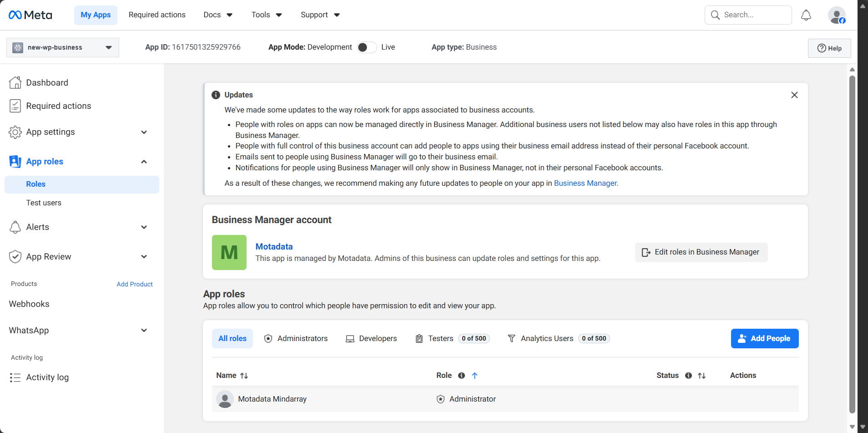Image resolution: width=868 pixels, height=433 pixels.
Task: Open the new-wp-business app selector dropdown
Action: [63, 47]
